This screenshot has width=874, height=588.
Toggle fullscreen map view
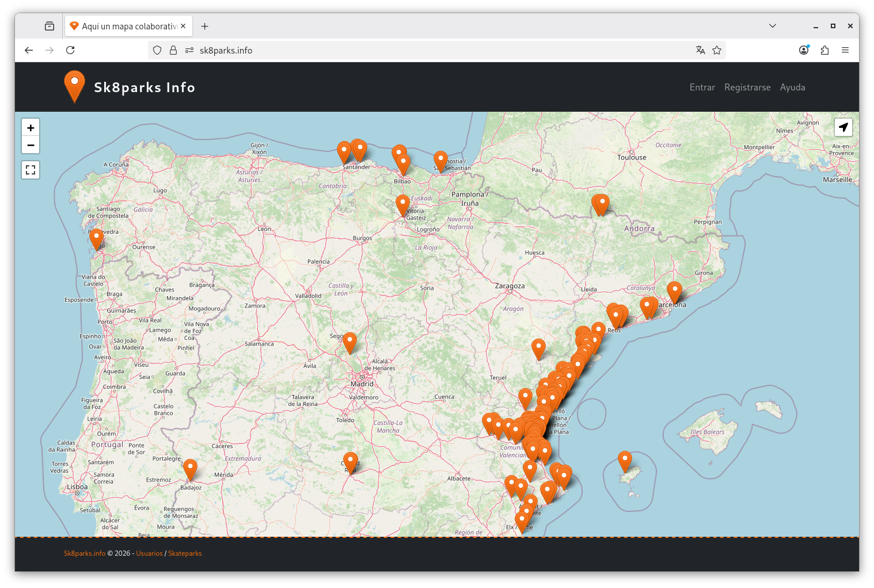click(x=31, y=170)
